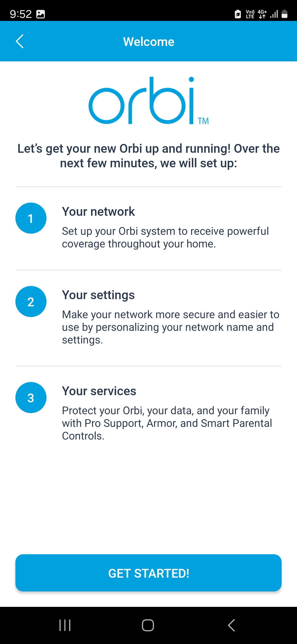
Task: Tap the signal strength bars icon
Action: click(x=274, y=14)
